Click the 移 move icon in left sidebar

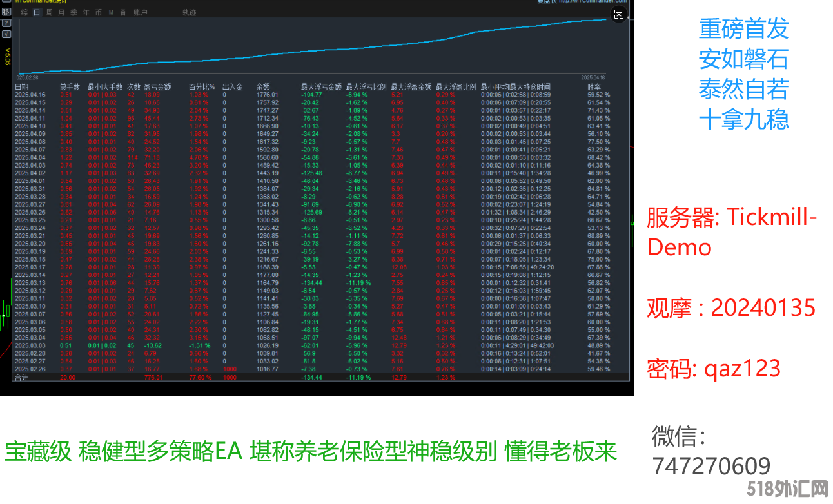pyautogui.click(x=6, y=12)
